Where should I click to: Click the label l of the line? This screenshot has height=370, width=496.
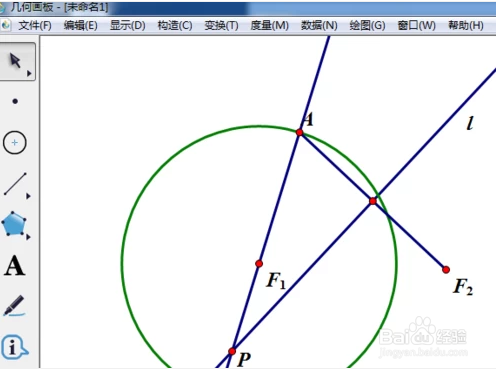pos(470,123)
